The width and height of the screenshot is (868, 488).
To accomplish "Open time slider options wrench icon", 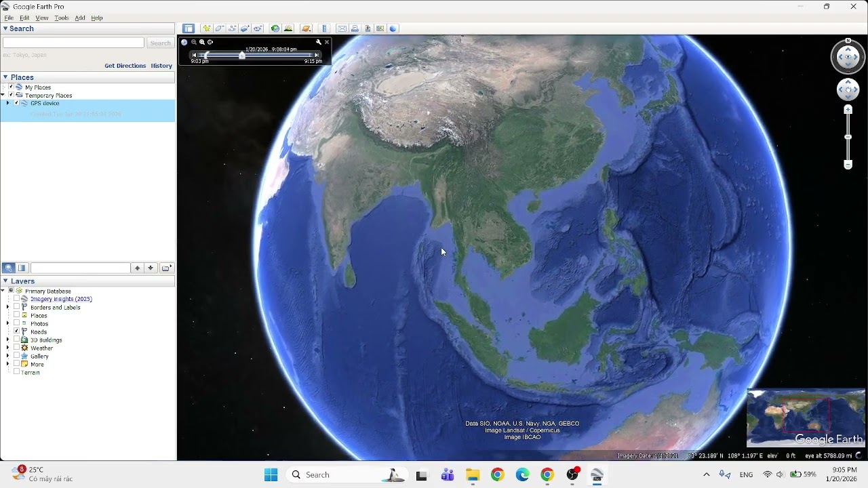I will click(x=318, y=42).
